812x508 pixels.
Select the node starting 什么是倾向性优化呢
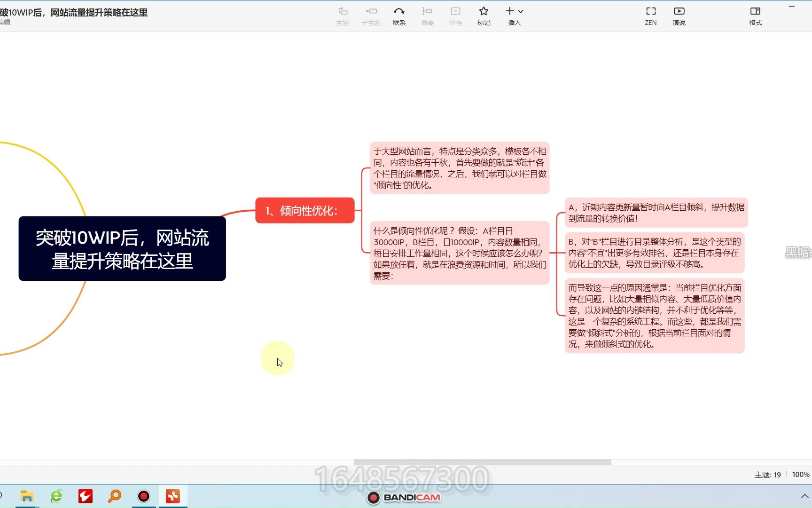pos(460,253)
